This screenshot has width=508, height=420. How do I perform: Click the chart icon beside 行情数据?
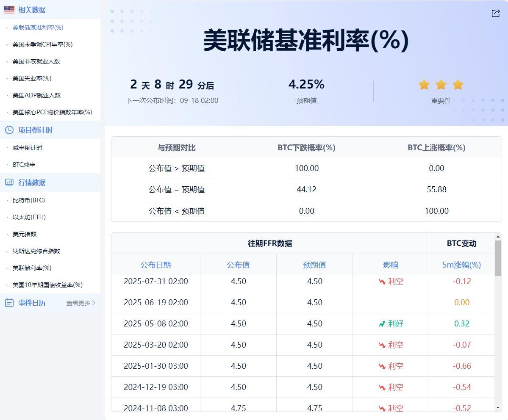9,182
